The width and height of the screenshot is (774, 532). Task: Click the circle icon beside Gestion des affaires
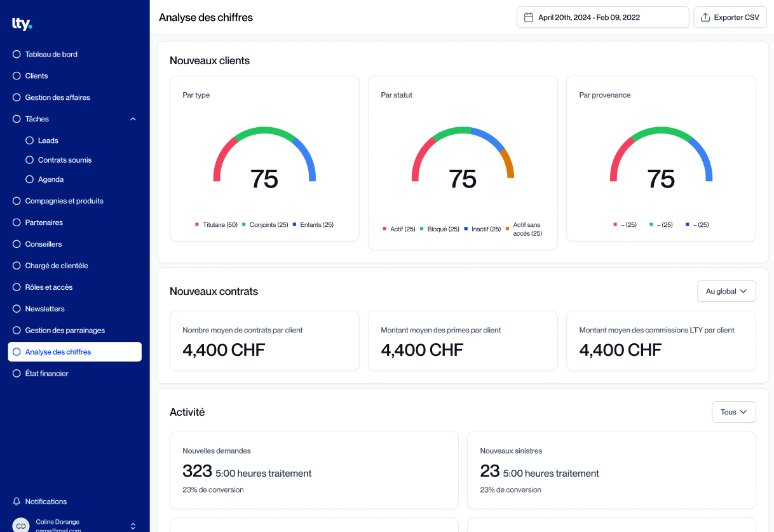pos(17,98)
